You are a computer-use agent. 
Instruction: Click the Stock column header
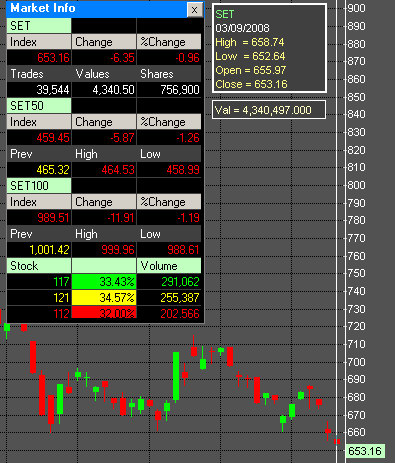coord(39,266)
